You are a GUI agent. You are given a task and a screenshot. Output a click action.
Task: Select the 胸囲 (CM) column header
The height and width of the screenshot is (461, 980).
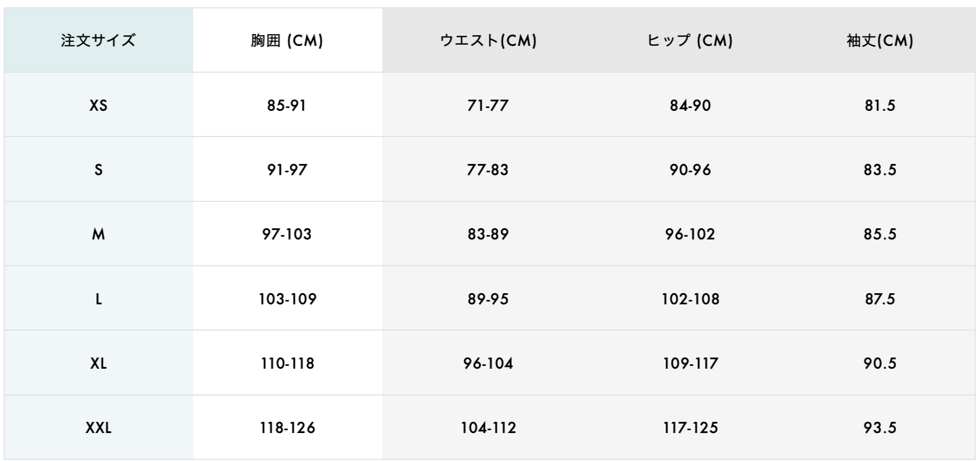(x=287, y=40)
